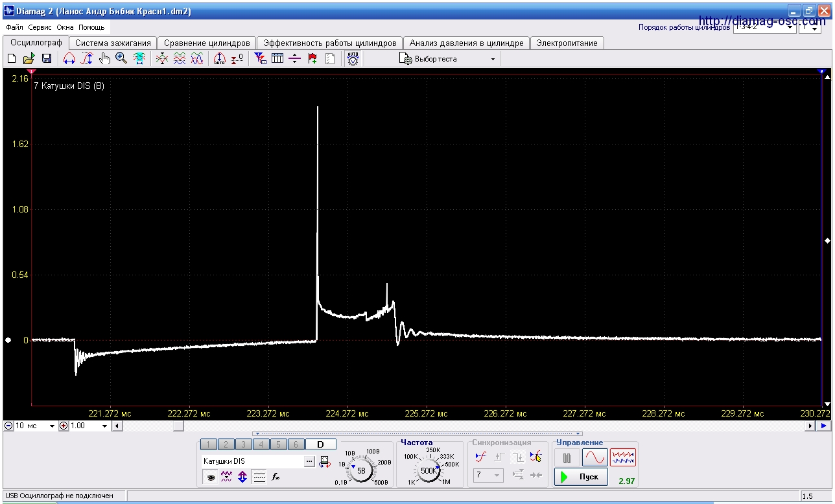
Task: Open the 1.00 zoom factor dropdown
Action: pyautogui.click(x=89, y=426)
